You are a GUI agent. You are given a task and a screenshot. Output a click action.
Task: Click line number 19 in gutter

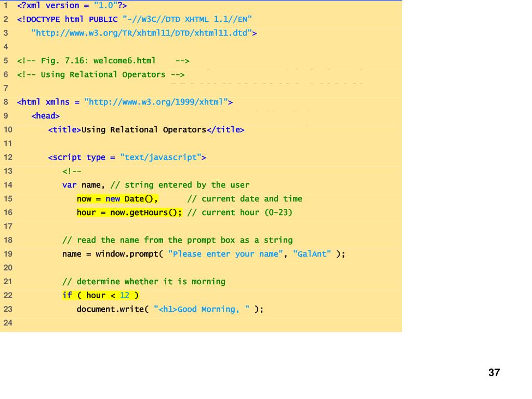click(x=8, y=254)
